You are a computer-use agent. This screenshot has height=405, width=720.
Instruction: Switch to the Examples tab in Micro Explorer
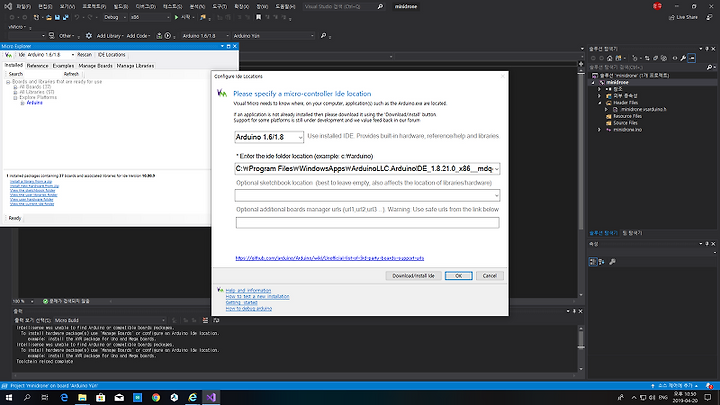[63, 66]
